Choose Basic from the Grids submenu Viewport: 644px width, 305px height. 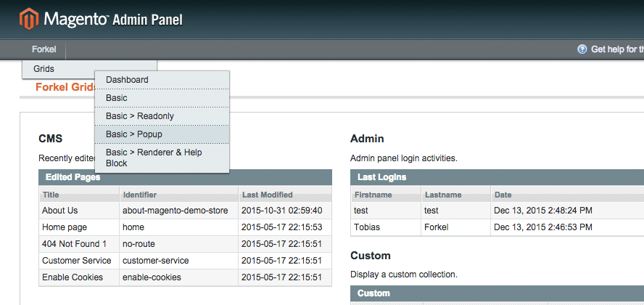162,98
